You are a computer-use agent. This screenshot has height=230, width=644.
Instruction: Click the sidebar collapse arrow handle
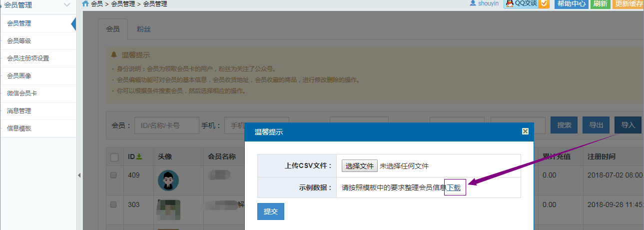click(79, 175)
